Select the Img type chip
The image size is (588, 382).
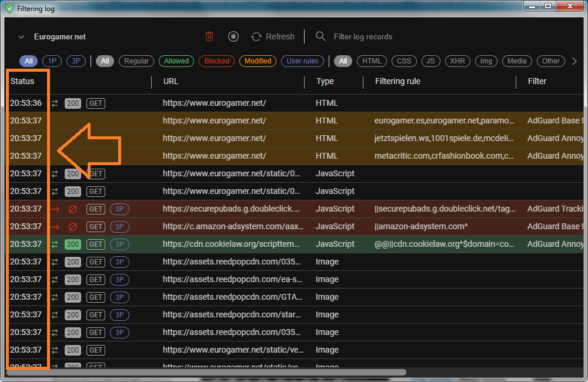tap(486, 61)
